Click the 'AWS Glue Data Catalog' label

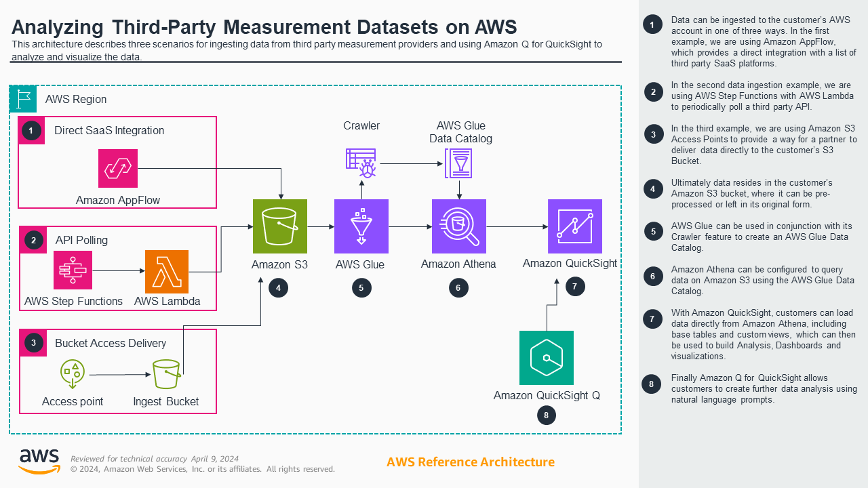(x=461, y=132)
